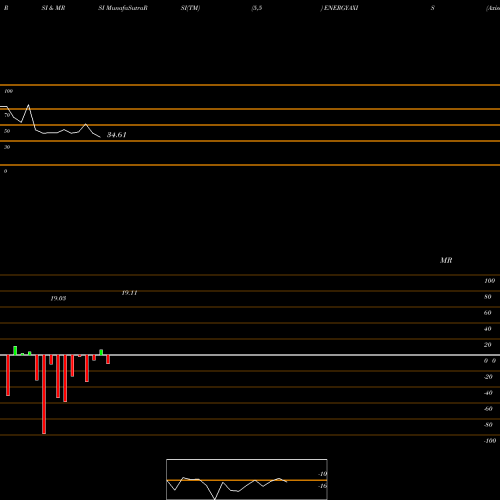Click the 'SI(TM)' header text
500x500 pixels.
point(190,8)
